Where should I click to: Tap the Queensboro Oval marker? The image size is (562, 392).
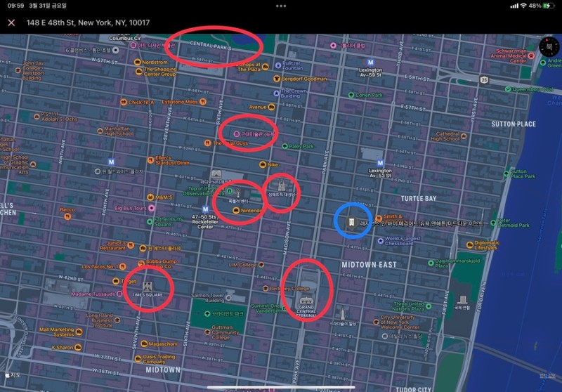(507, 89)
